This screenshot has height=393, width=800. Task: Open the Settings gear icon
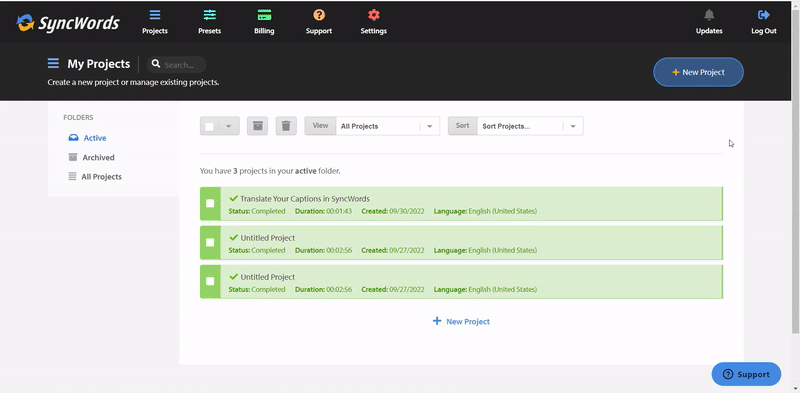click(x=373, y=15)
